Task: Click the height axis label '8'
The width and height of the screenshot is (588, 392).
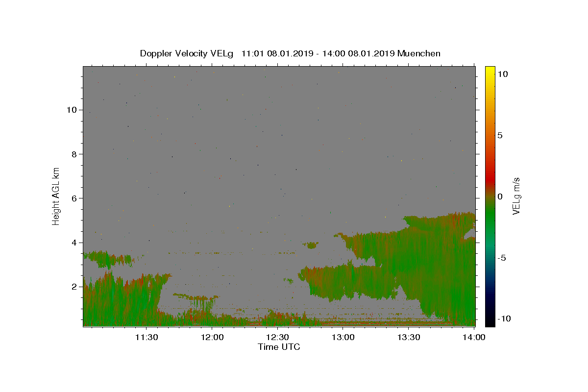Action: (x=74, y=154)
